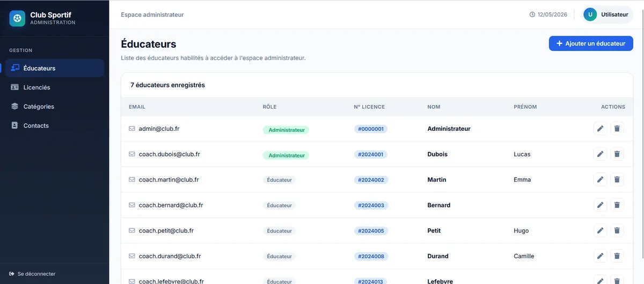
Task: Open the Contacts sidebar section
Action: coord(55,125)
